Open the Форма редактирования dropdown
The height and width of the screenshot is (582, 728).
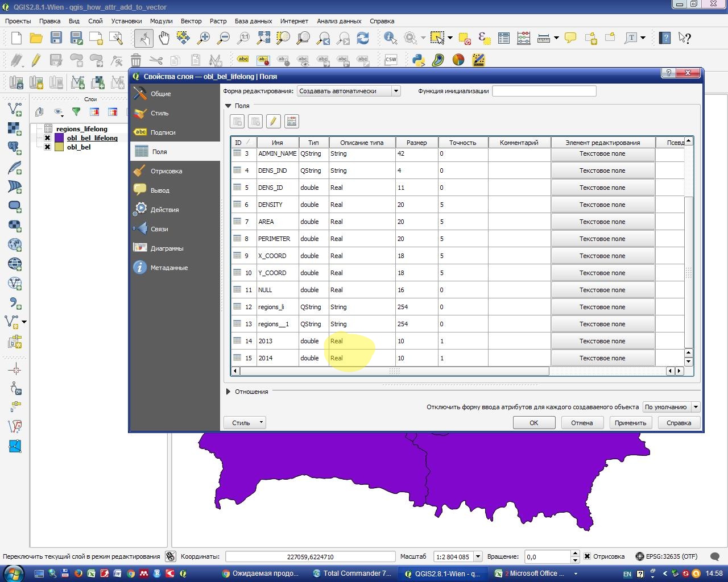click(x=349, y=91)
